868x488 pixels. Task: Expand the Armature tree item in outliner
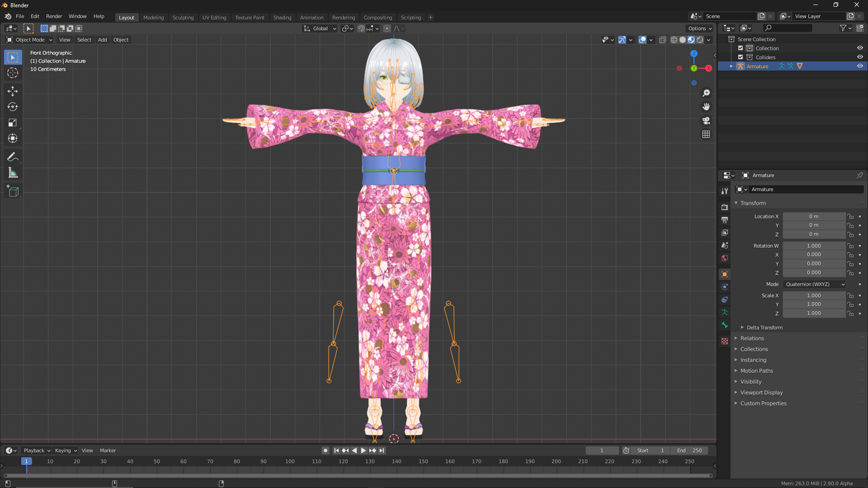click(731, 66)
